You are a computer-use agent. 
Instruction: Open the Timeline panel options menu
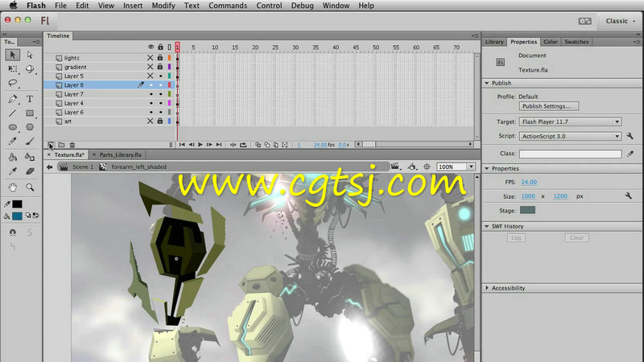[474, 35]
